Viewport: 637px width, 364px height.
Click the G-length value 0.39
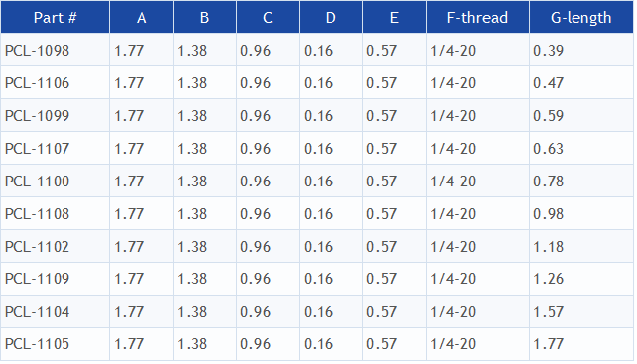point(548,51)
